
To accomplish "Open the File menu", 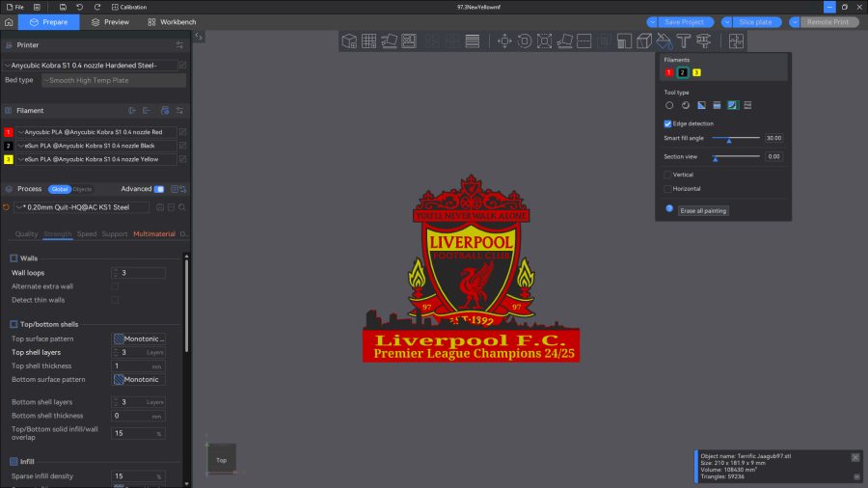I will (x=15, y=7).
